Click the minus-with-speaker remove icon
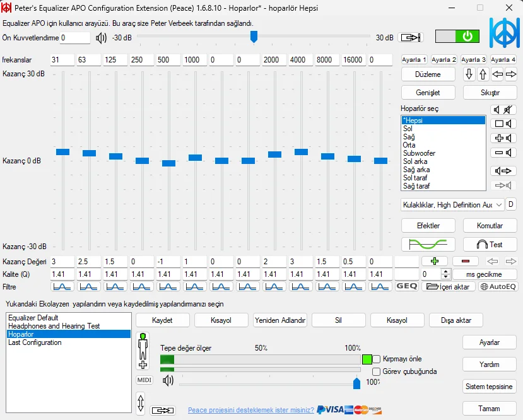 tap(503, 153)
